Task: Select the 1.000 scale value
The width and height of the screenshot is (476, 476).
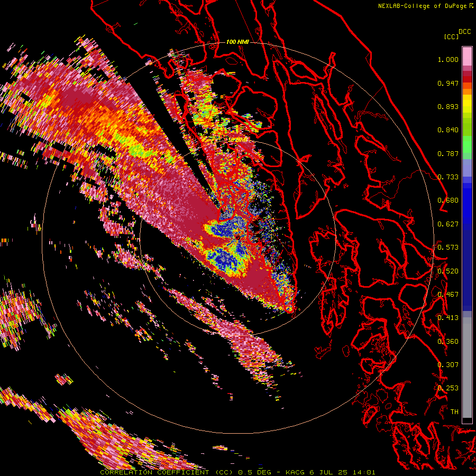Action: point(448,59)
